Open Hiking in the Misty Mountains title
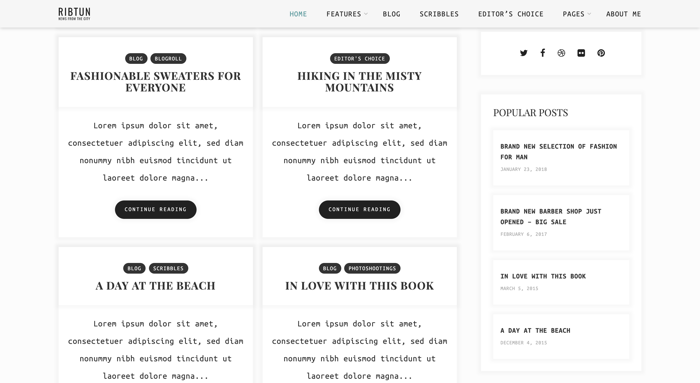Image resolution: width=700 pixels, height=383 pixels. 359,82
